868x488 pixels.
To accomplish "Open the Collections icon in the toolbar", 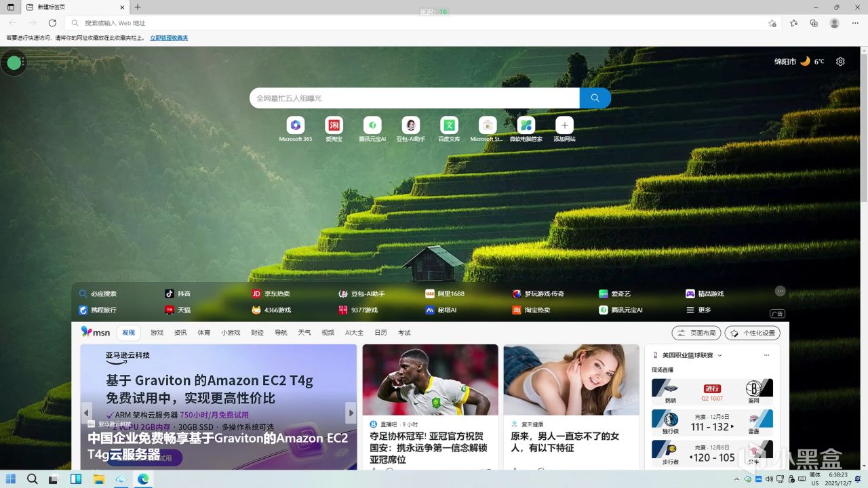I will [814, 23].
